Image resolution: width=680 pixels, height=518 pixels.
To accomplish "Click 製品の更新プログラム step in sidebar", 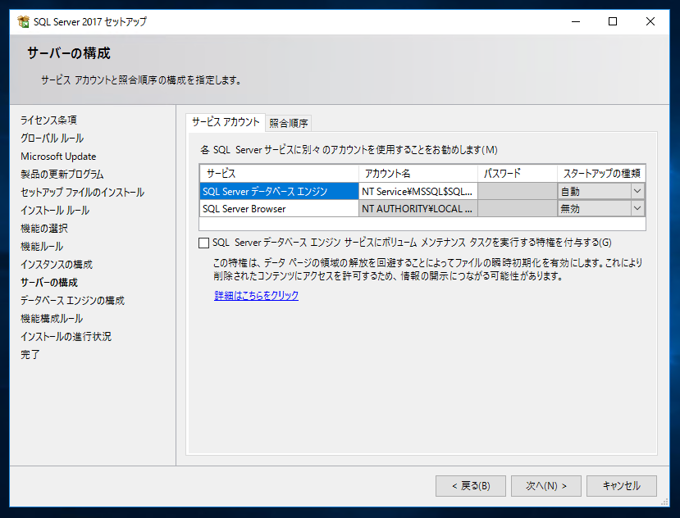I will point(62,174).
